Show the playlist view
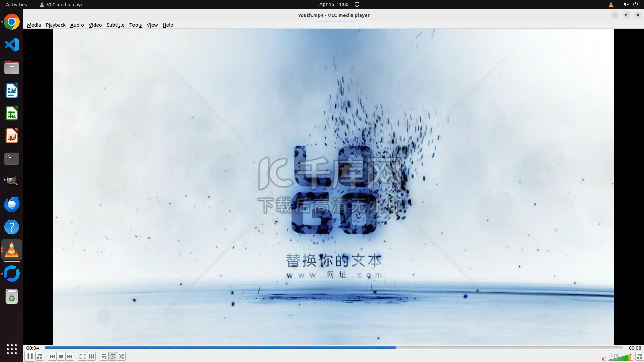The image size is (644, 362). click(x=104, y=356)
